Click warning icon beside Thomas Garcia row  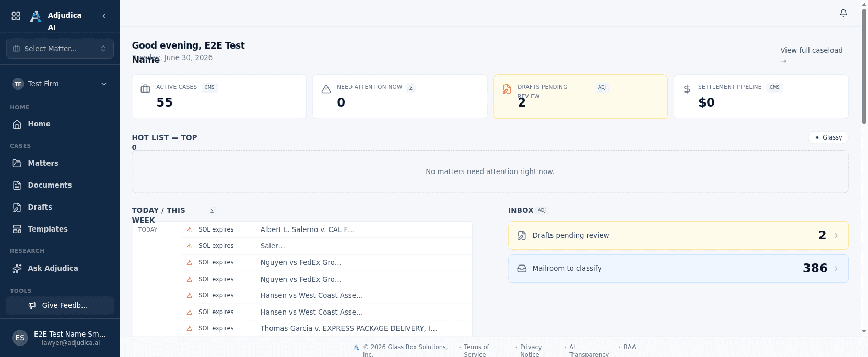pyautogui.click(x=190, y=329)
